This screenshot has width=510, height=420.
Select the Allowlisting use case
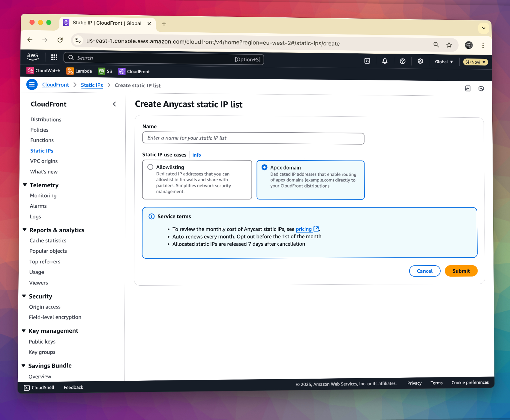click(x=150, y=167)
